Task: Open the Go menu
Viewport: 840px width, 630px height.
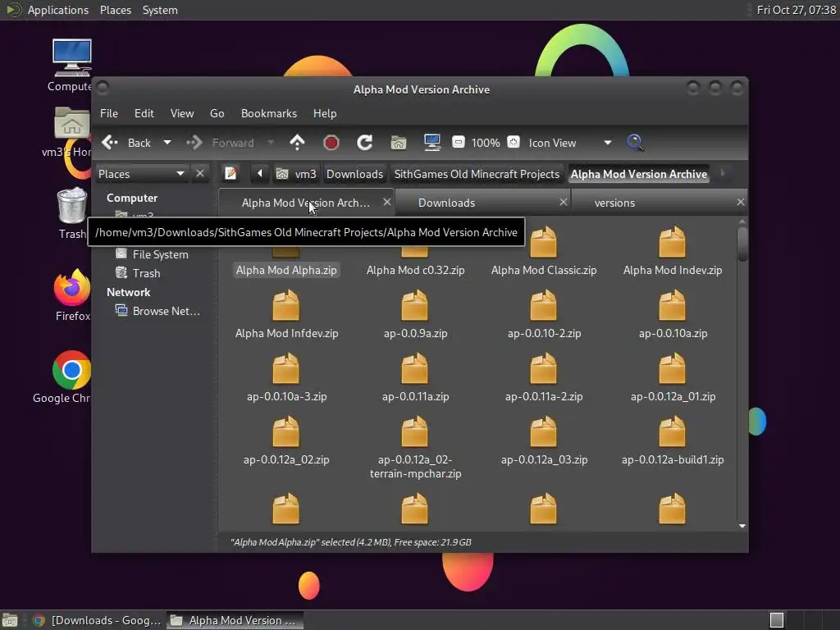Action: click(x=217, y=113)
